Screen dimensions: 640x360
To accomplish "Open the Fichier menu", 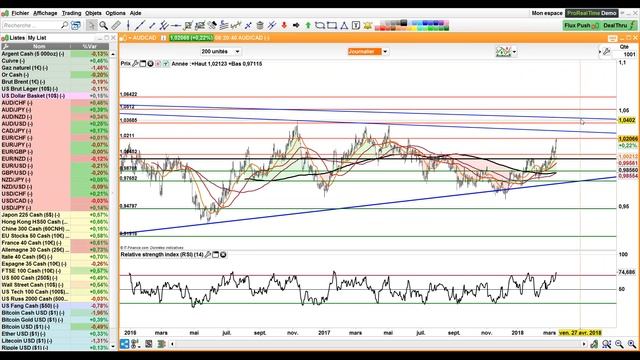I will (20, 13).
